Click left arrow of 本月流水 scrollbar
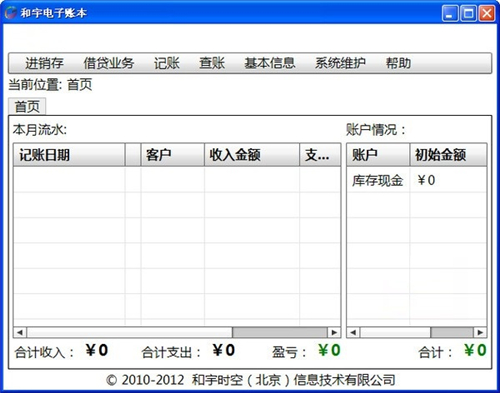Viewport: 500px width, 393px height. click(x=20, y=332)
